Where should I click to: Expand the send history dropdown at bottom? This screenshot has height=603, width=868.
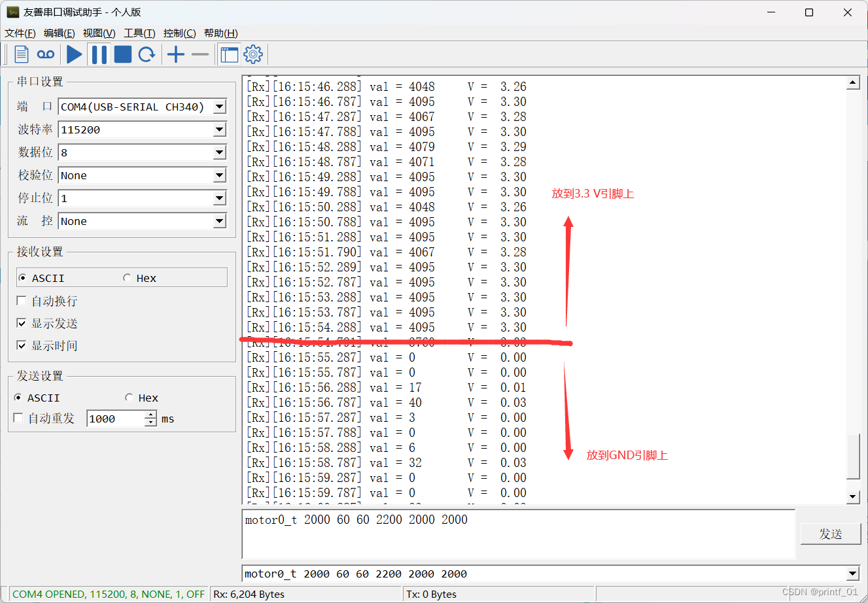(853, 574)
